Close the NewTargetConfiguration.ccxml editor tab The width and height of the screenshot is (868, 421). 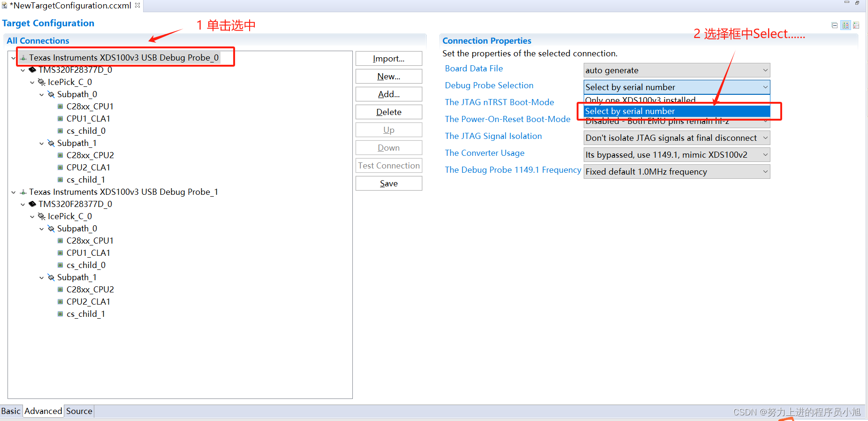click(137, 5)
